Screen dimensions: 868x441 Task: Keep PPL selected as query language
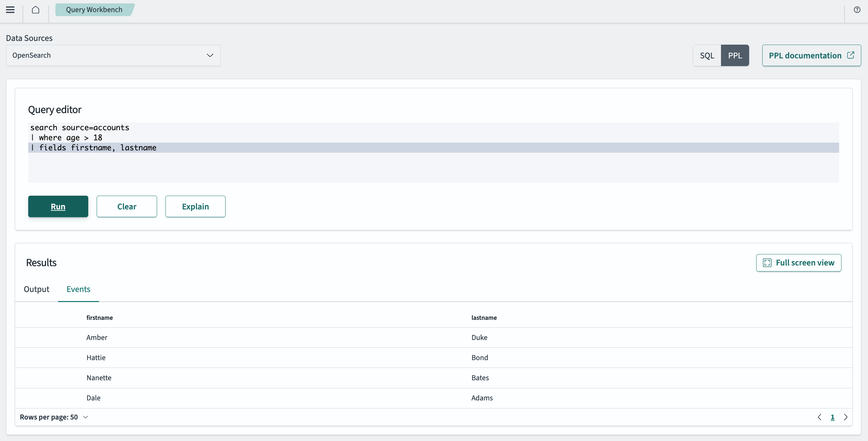[x=735, y=55]
